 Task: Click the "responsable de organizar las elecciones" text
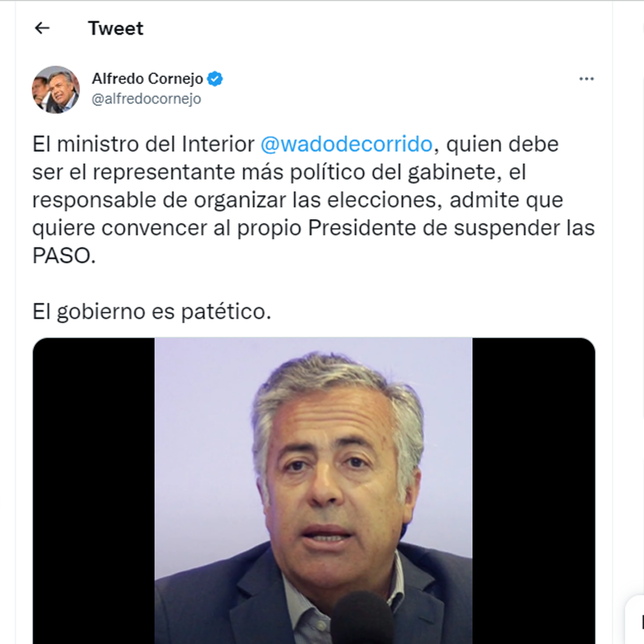[238, 200]
